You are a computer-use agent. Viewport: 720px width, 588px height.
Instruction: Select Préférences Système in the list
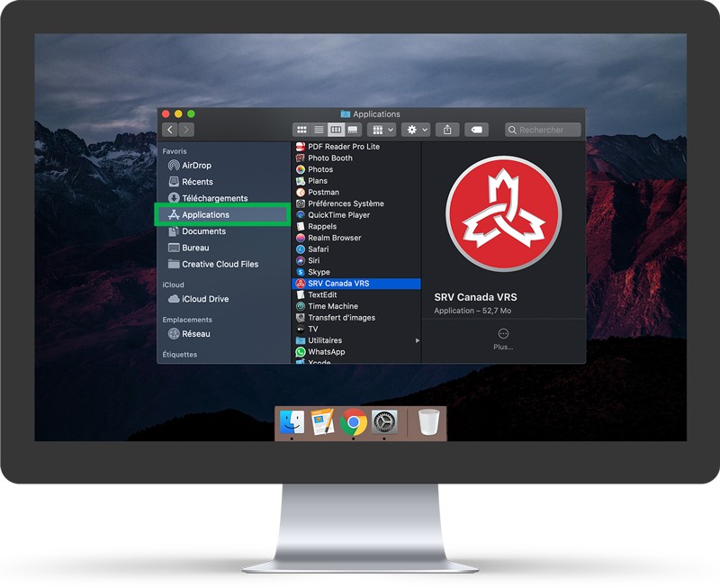point(356,204)
